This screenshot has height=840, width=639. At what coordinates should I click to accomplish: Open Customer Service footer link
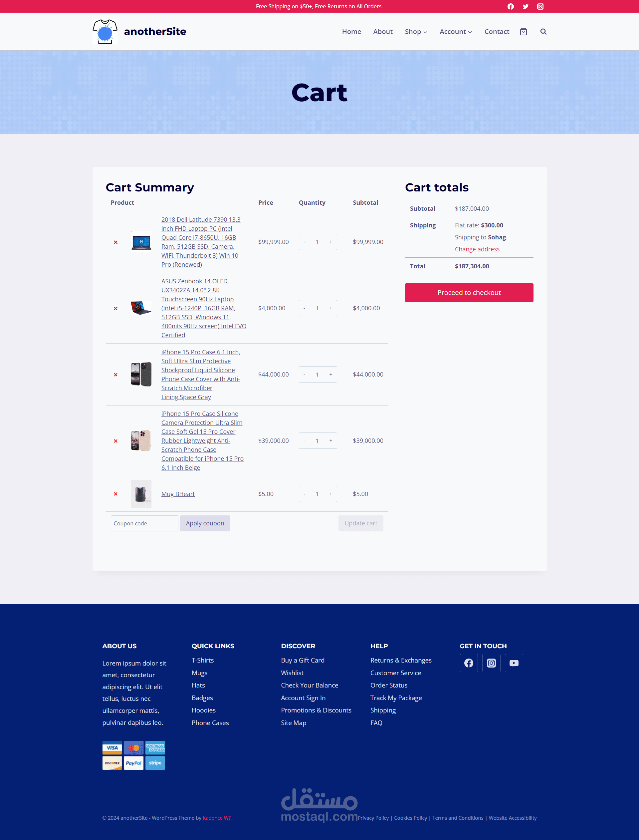point(396,673)
